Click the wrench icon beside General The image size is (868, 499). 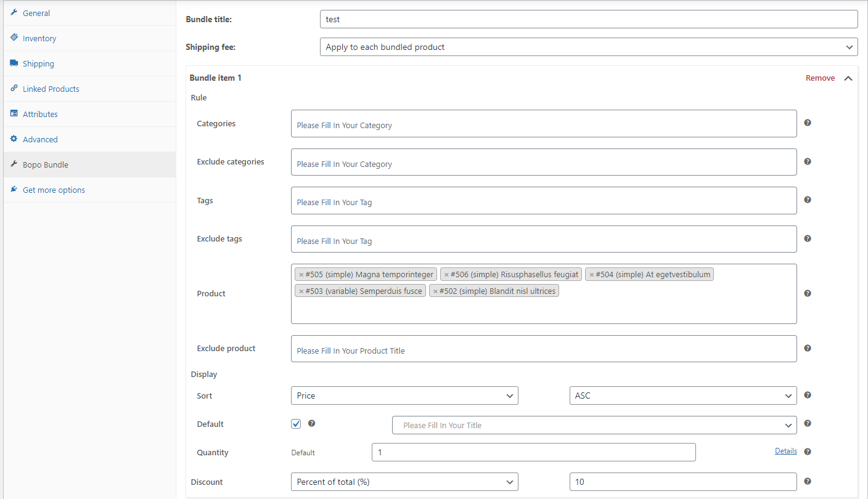[x=14, y=12]
